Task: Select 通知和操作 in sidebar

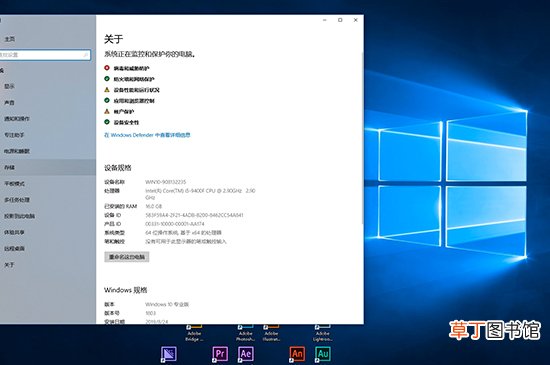Action: pos(17,119)
